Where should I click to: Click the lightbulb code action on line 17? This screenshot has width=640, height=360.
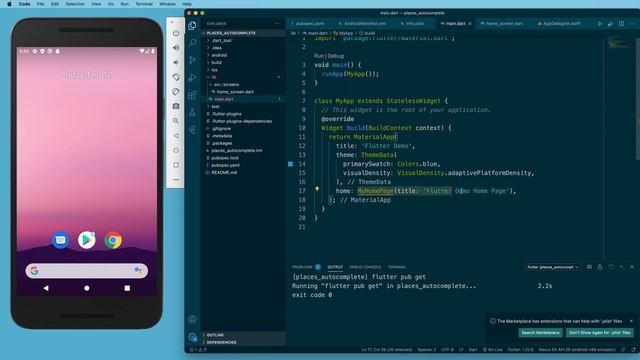(317, 189)
